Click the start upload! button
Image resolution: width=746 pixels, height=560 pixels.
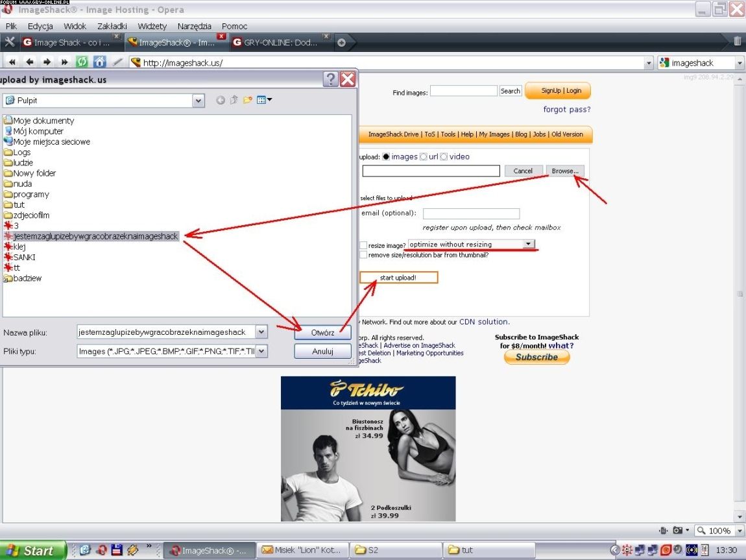(x=398, y=278)
